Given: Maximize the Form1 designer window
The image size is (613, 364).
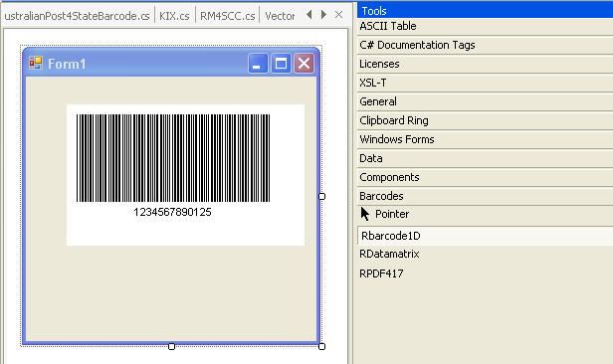Looking at the screenshot, I should pos(281,64).
